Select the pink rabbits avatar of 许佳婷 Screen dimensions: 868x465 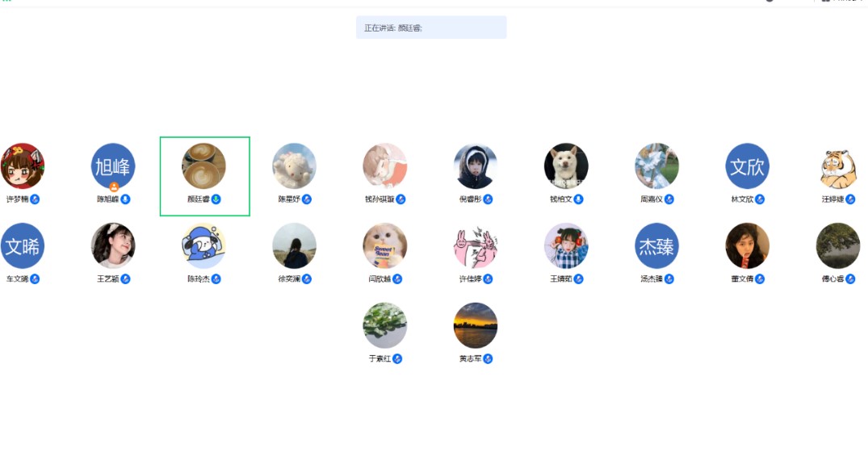476,245
